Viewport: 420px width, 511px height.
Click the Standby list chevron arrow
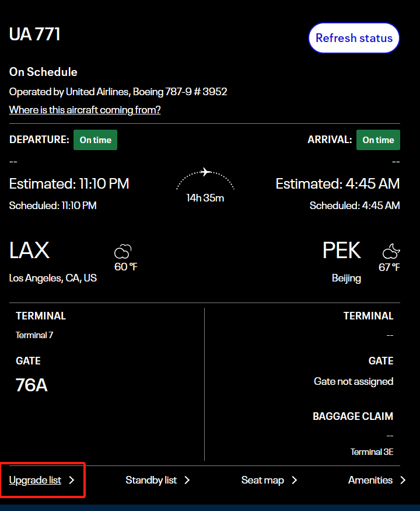(x=187, y=480)
